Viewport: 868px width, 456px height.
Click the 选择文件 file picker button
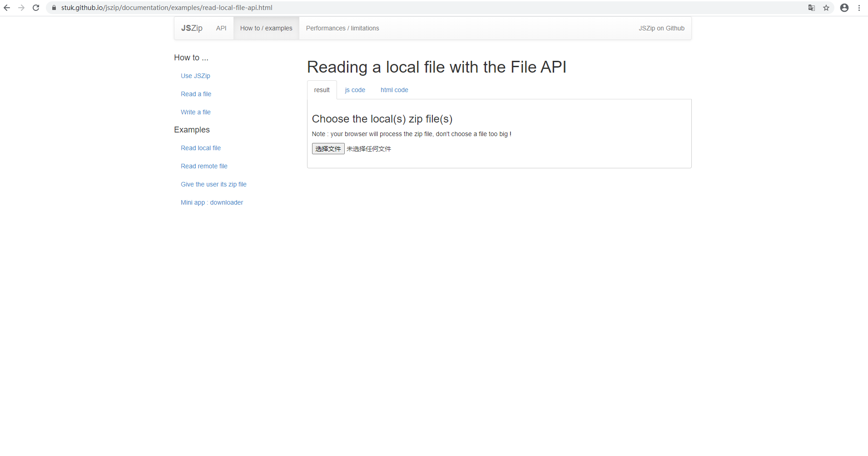(327, 148)
